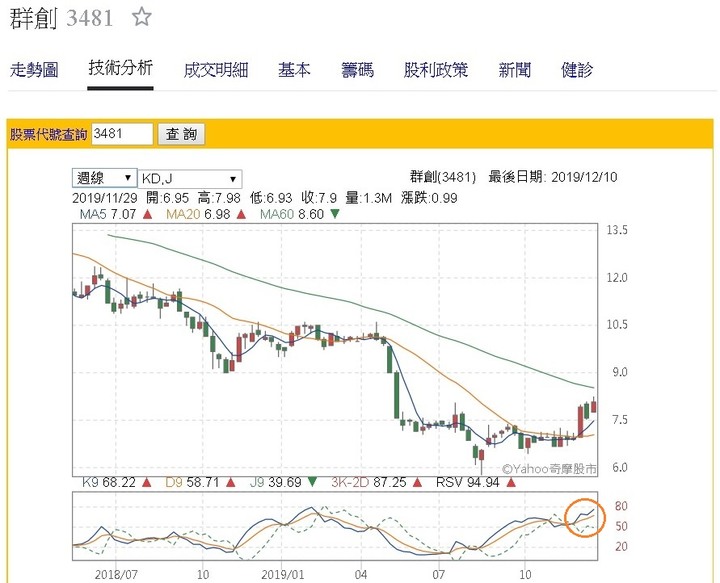Open the KD,J indicator dropdown
Viewport: 720px width, 583px height.
(x=190, y=179)
